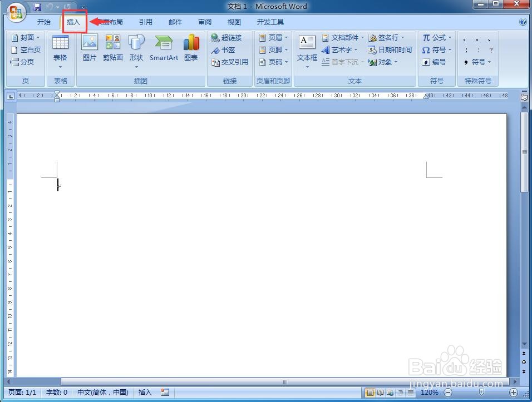The height and width of the screenshot is (402, 532).
Task: Open the Object (对象) dropdown
Action: click(383, 62)
